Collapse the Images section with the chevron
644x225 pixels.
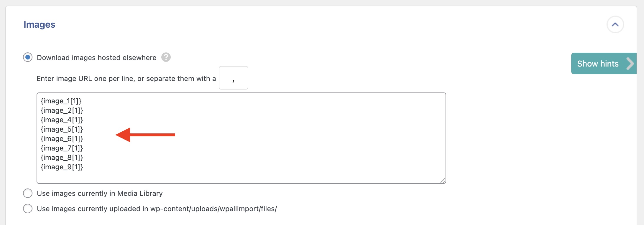tap(615, 25)
